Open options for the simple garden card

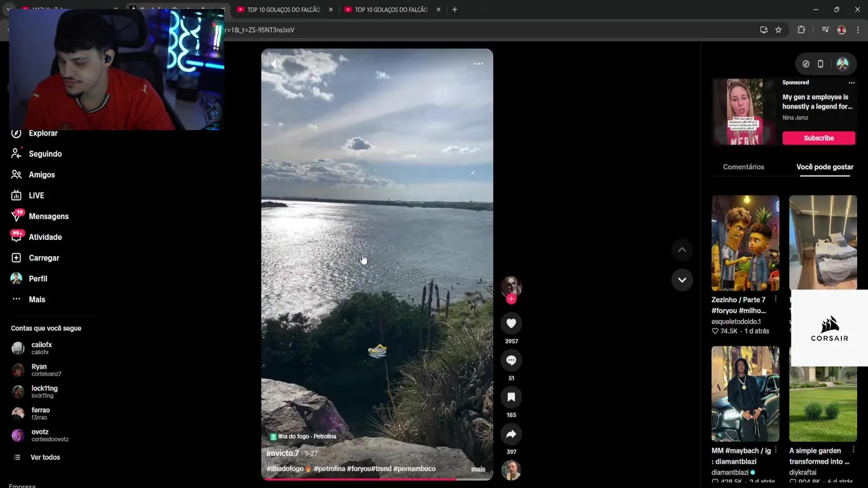point(853,450)
